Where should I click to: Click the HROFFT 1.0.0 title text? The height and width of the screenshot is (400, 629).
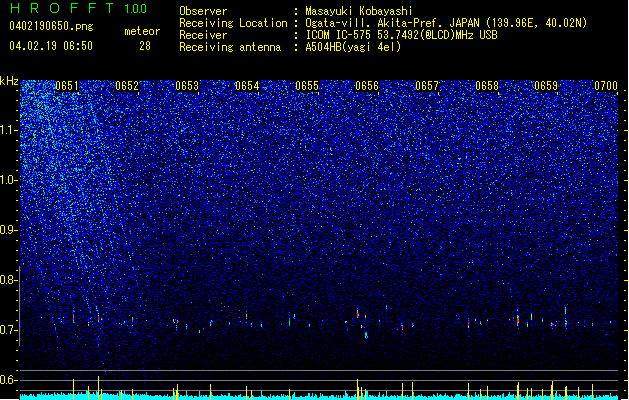79,8
